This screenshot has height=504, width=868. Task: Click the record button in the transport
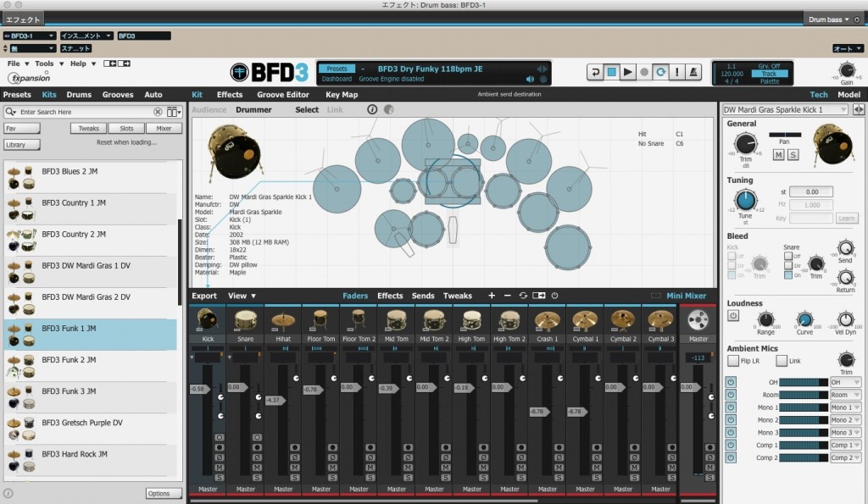point(644,72)
